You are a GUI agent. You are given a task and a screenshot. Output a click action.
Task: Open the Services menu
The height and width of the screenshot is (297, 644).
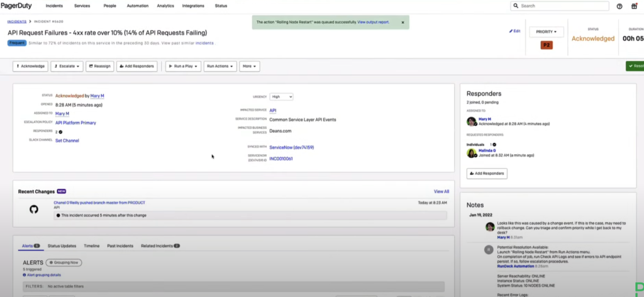(82, 6)
